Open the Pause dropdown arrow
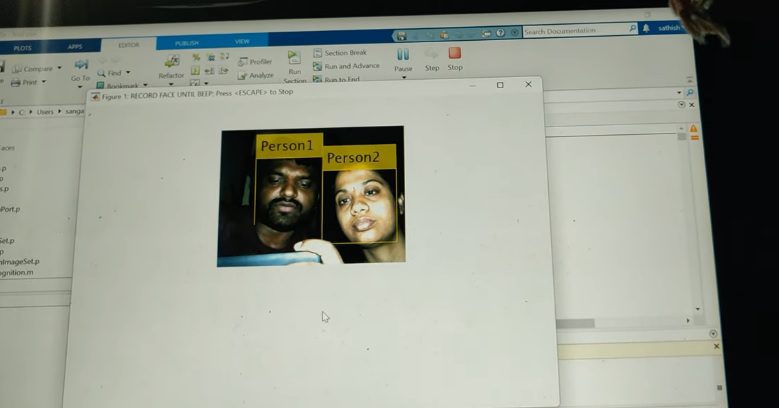This screenshot has height=408, width=779. pos(403,77)
